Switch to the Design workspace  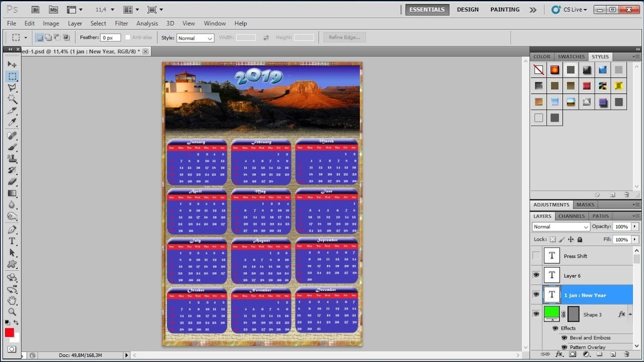click(x=468, y=10)
